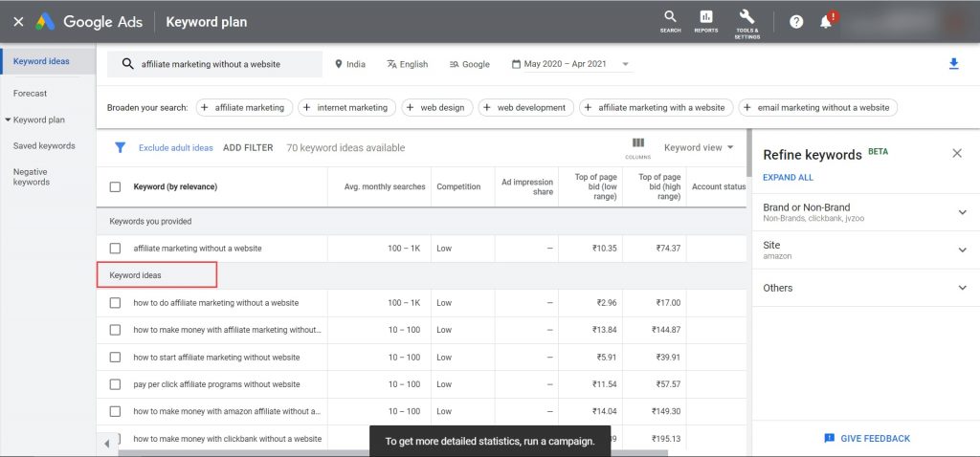Open Forecast in the sidebar

(30, 94)
